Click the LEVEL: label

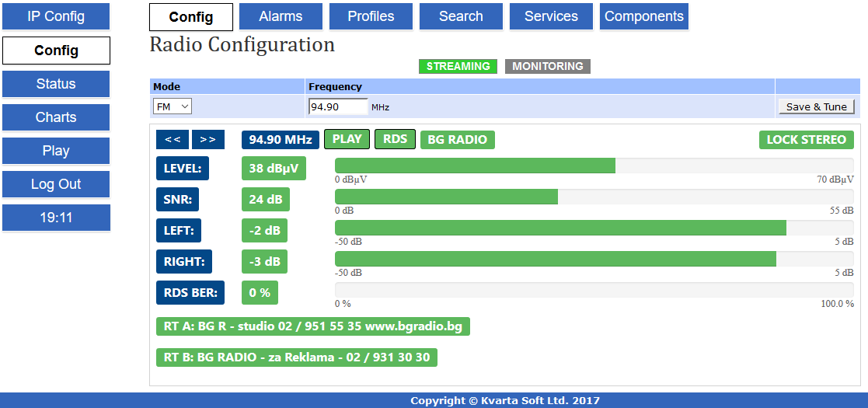pyautogui.click(x=183, y=169)
